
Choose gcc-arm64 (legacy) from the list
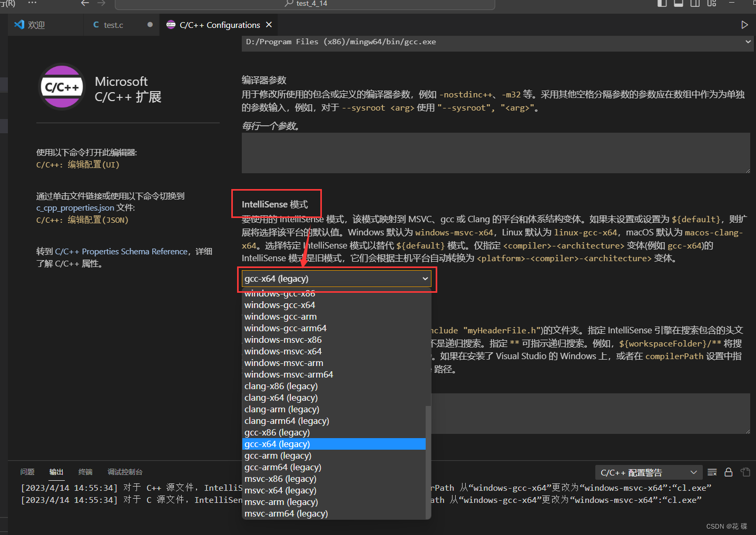[333, 467]
